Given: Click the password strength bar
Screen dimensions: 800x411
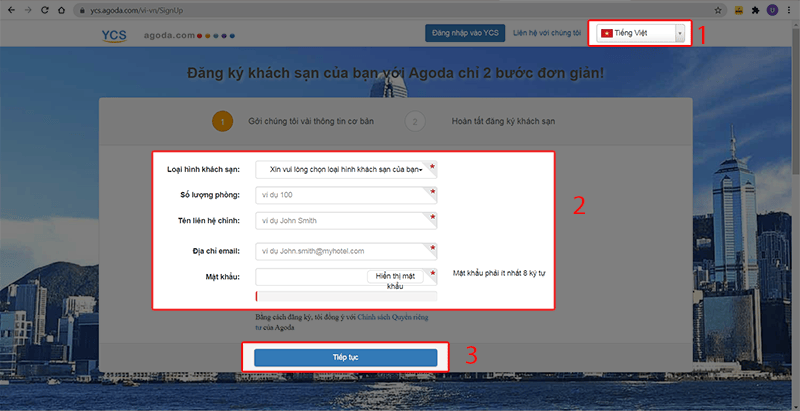Looking at the screenshot, I should (346, 296).
